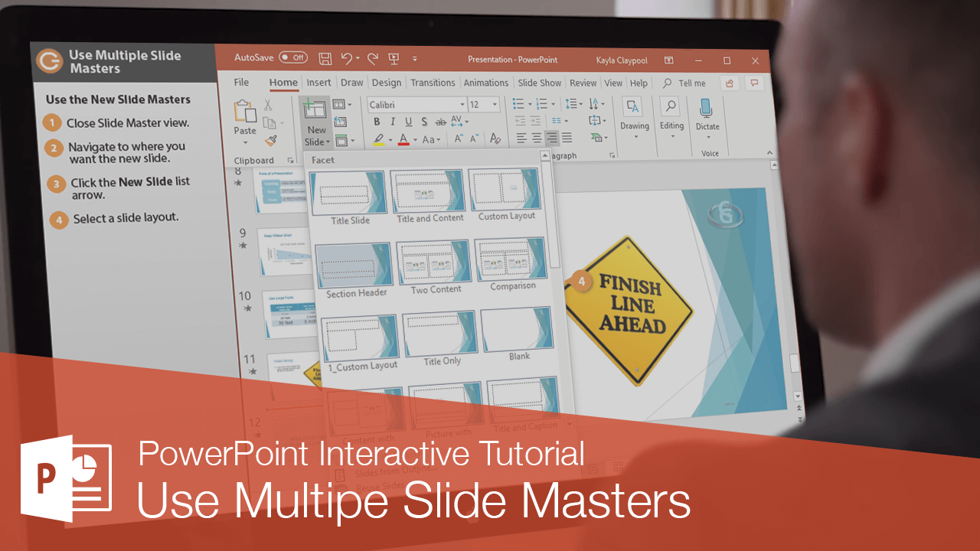Switch to the Design ribbon tab
The image size is (980, 551).
(387, 83)
